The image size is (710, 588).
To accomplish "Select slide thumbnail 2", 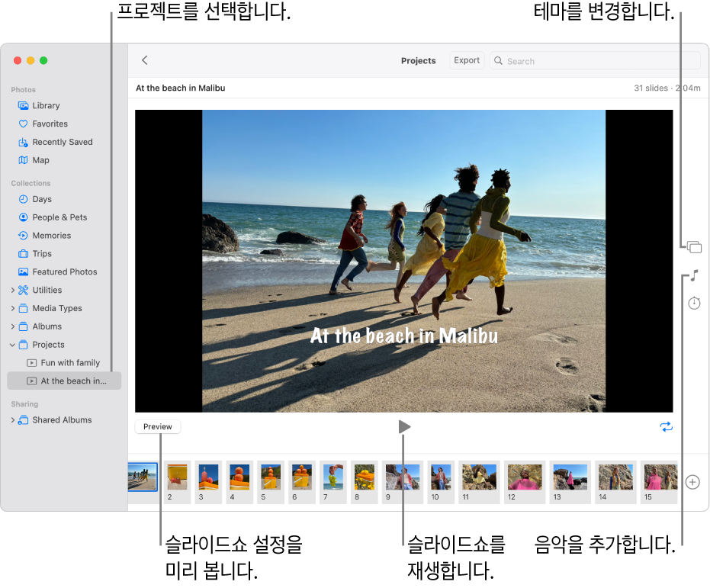I will pos(177,482).
